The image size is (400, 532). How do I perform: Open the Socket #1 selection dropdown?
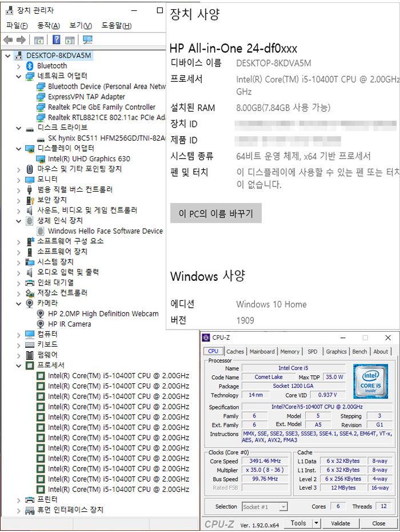283,507
